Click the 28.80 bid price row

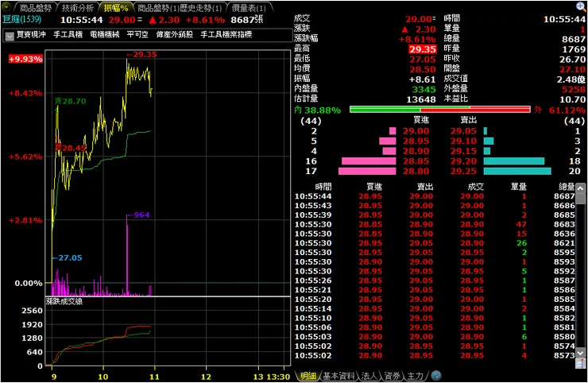point(416,171)
